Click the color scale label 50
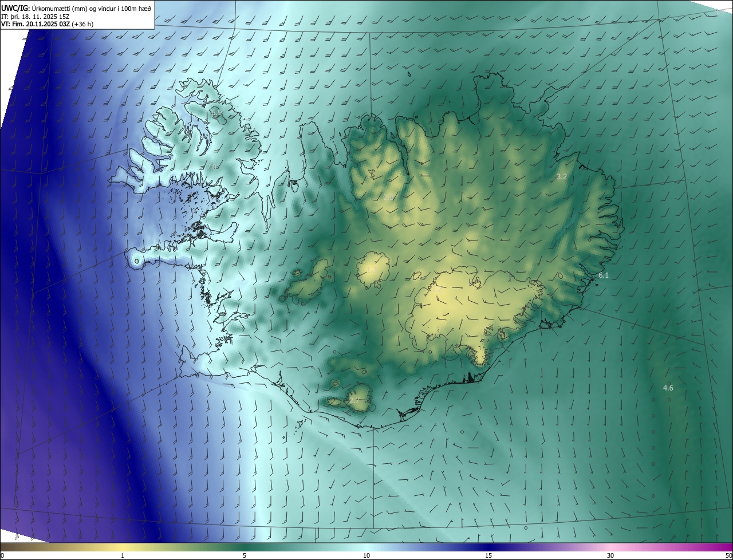 [x=729, y=555]
